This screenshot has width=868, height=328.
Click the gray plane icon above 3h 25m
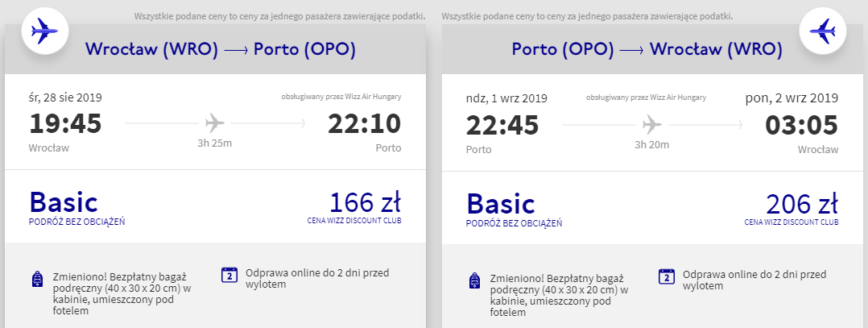click(x=214, y=123)
